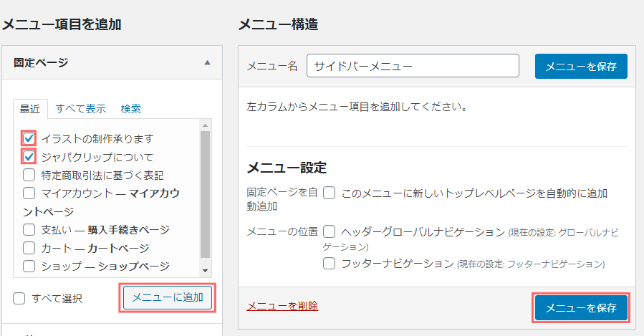Click the page list scrollbar thumb
644x336 pixels.
click(x=206, y=194)
